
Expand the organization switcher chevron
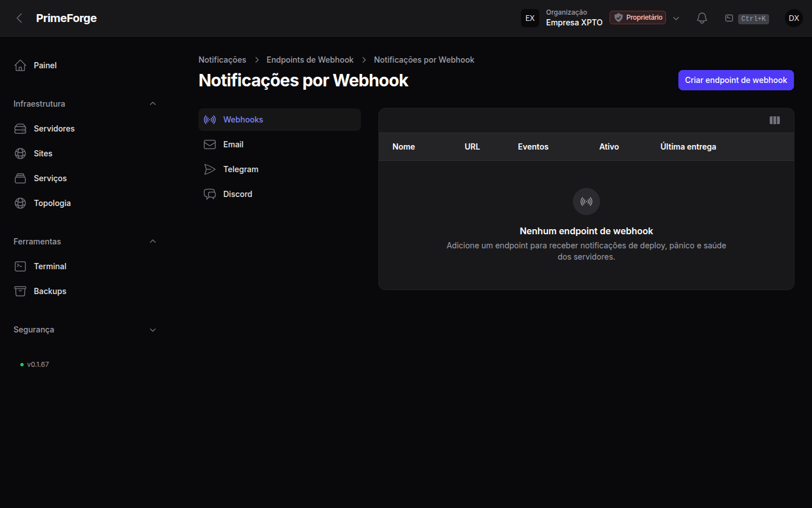pos(676,18)
